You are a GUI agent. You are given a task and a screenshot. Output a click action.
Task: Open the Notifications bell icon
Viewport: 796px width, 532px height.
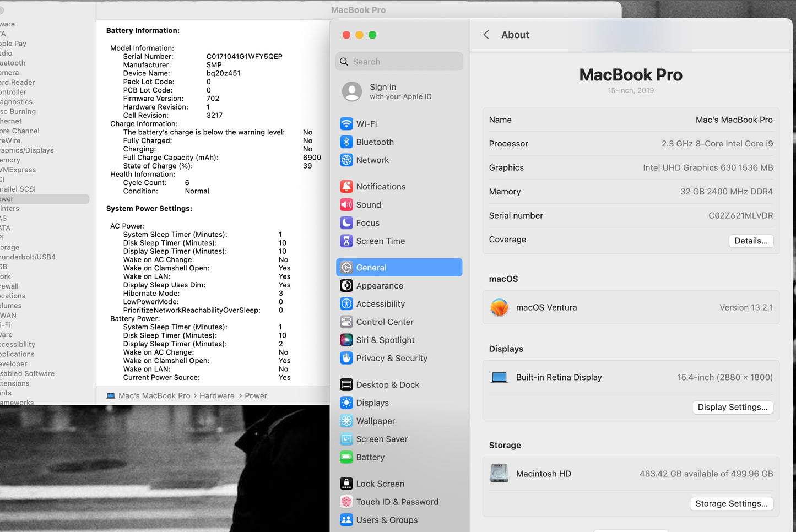(x=346, y=187)
